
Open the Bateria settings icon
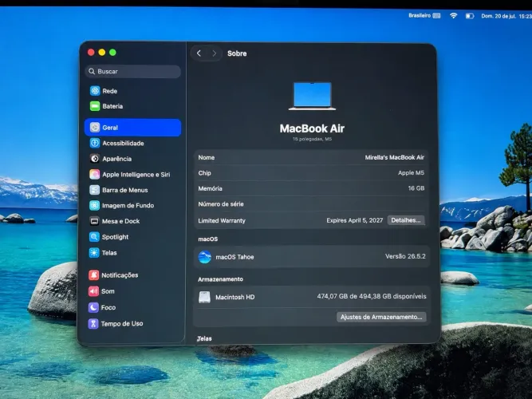coord(95,106)
